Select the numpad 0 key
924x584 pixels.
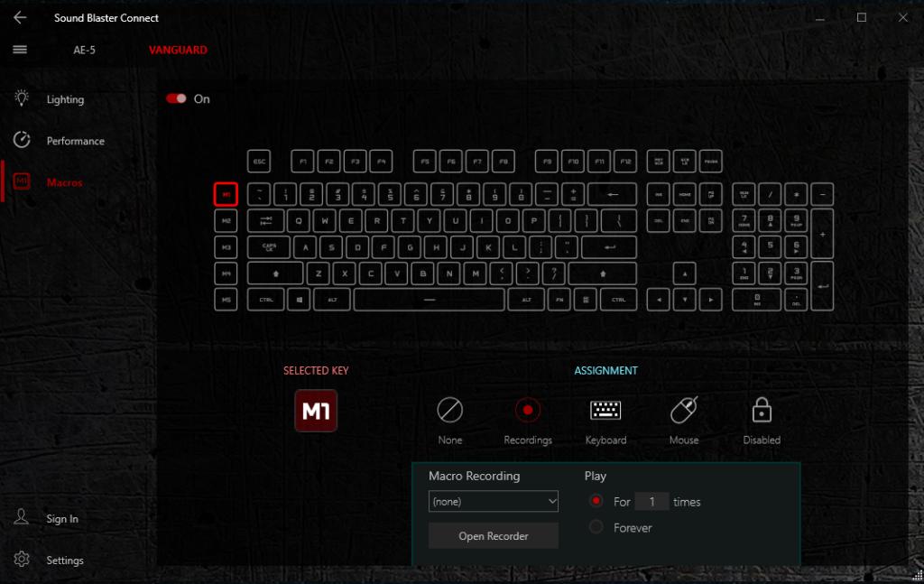757,300
